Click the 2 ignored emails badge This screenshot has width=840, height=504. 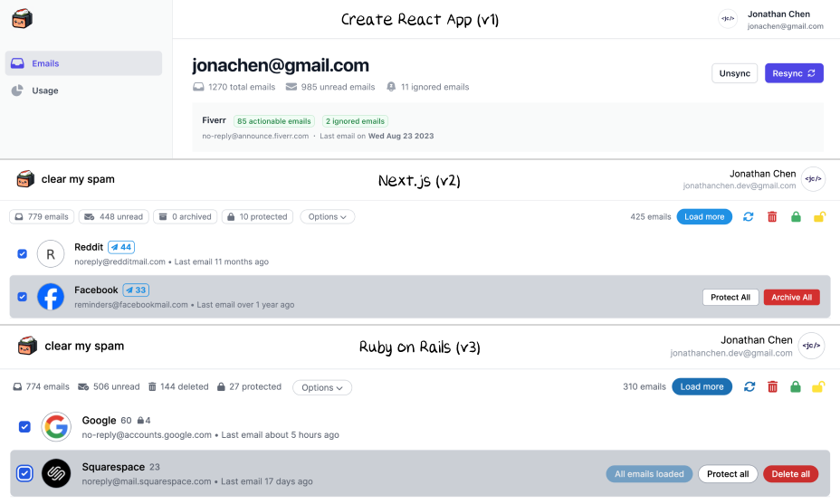(x=355, y=121)
